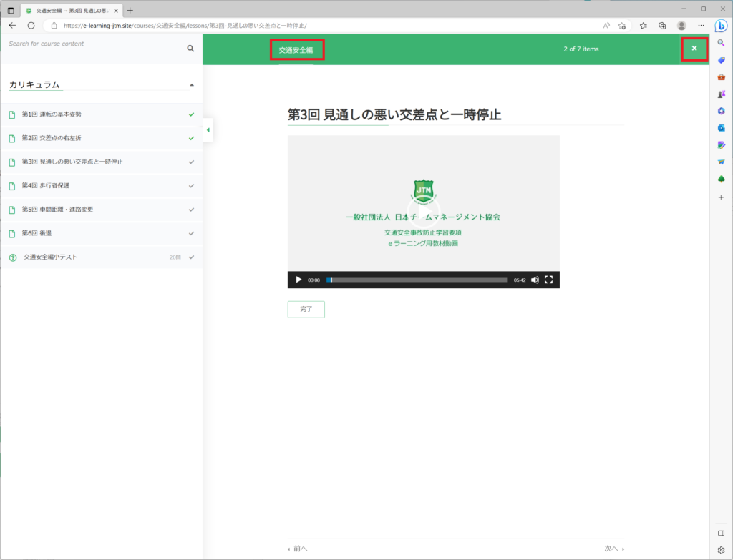Refresh the browser page
Image resolution: width=733 pixels, height=560 pixels.
tap(31, 25)
